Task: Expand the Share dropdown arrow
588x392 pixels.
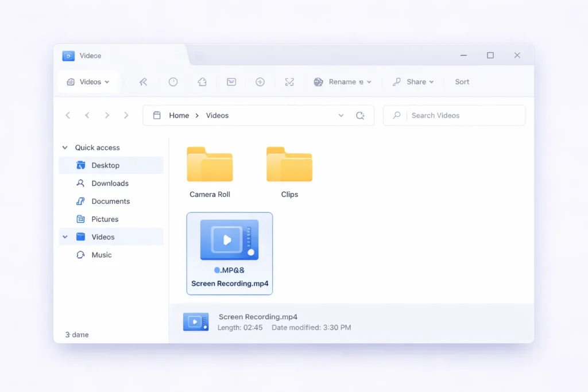Action: pyautogui.click(x=431, y=81)
